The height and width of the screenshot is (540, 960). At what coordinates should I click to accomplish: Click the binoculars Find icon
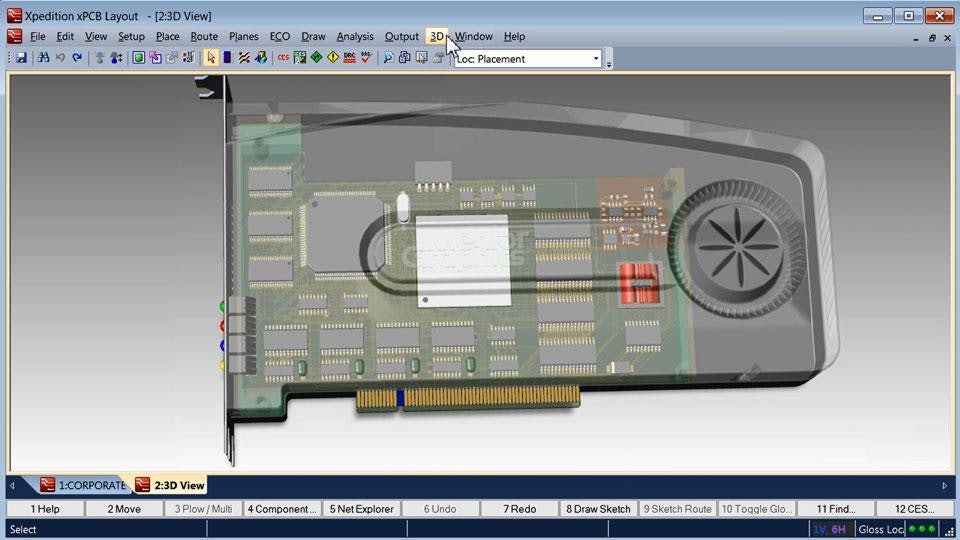click(x=44, y=58)
